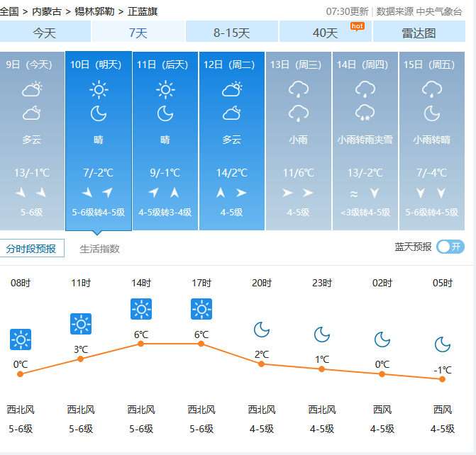Image resolution: width=476 pixels, height=455 pixels.
Task: Select the 13日 (周三) forecast heading
Action: (x=296, y=64)
